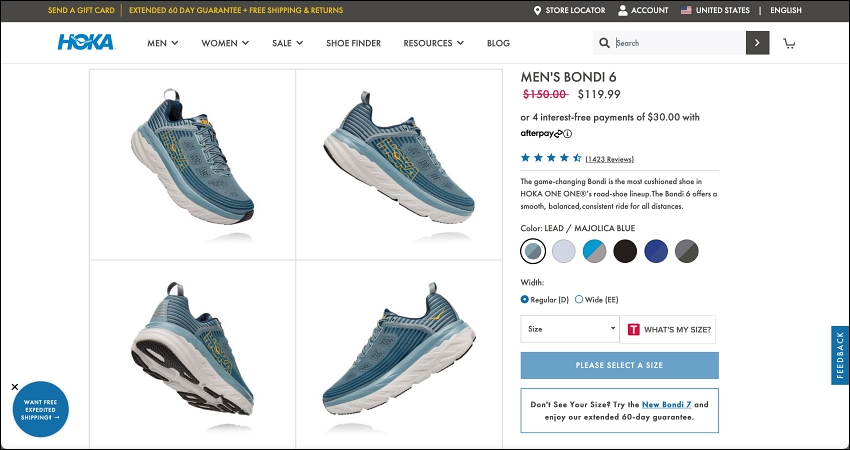Open the shopping cart icon

[789, 43]
